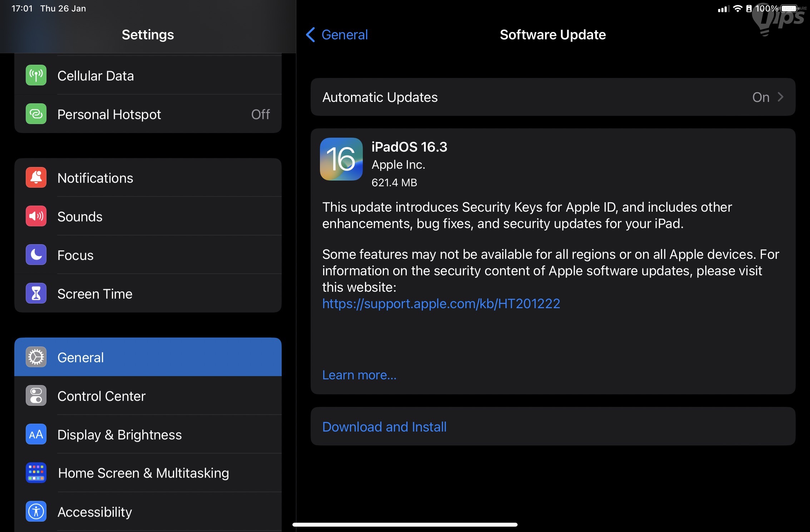This screenshot has width=810, height=532.
Task: Select the red Notifications bell icon
Action: [x=35, y=178]
